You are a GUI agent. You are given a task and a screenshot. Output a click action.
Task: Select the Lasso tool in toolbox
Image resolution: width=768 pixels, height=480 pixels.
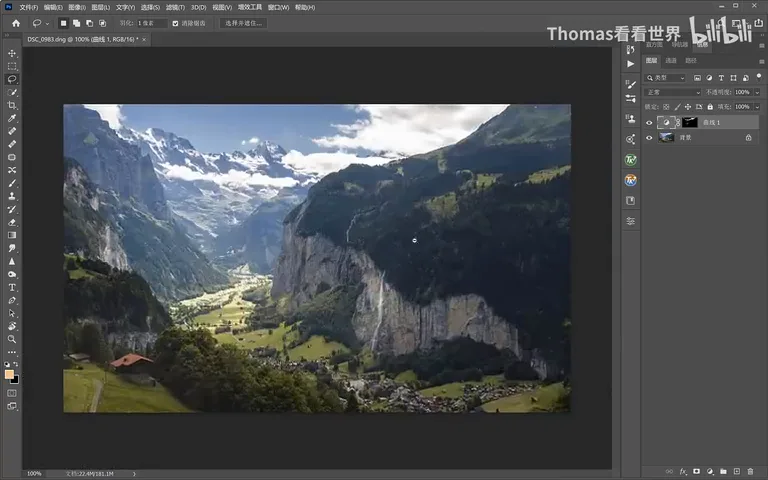click(12, 79)
